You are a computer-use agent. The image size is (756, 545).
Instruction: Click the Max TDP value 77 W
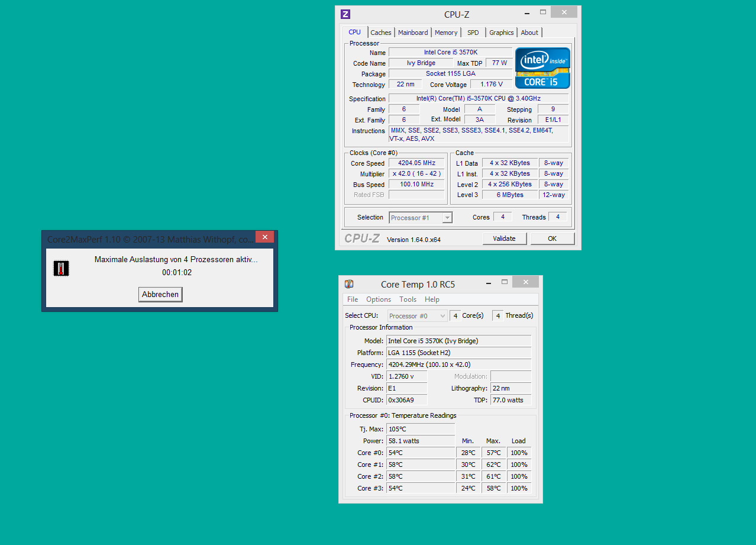(499, 63)
